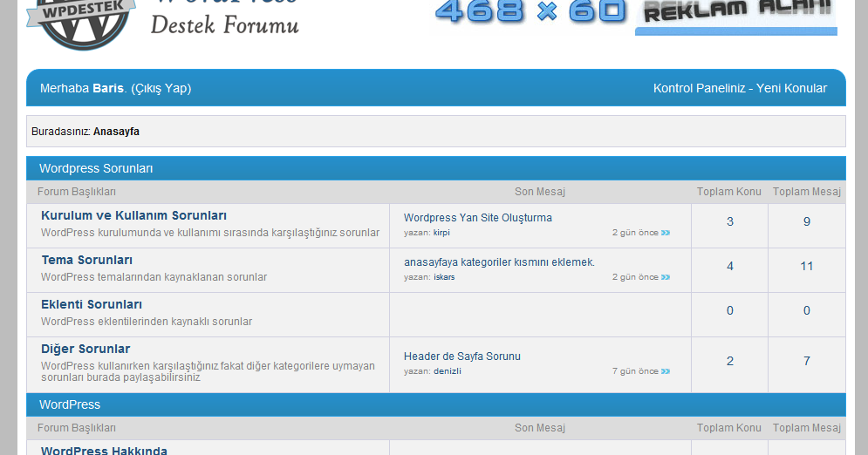View profile of user kirpi

[441, 233]
